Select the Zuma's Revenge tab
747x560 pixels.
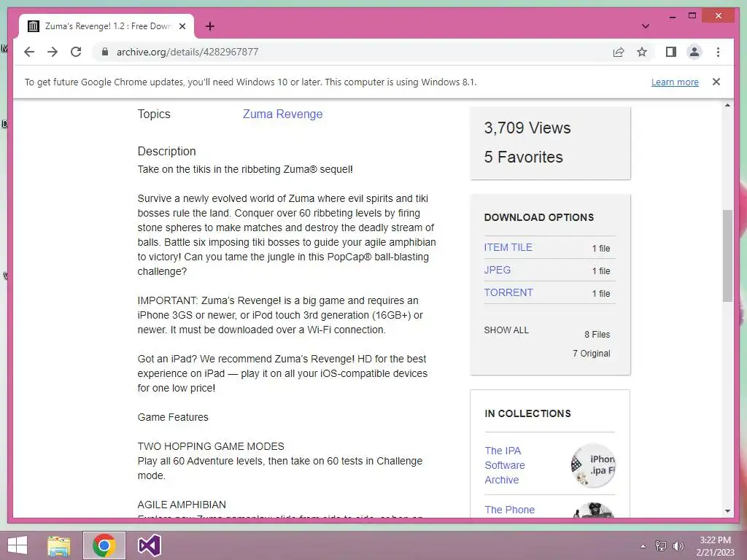click(107, 26)
